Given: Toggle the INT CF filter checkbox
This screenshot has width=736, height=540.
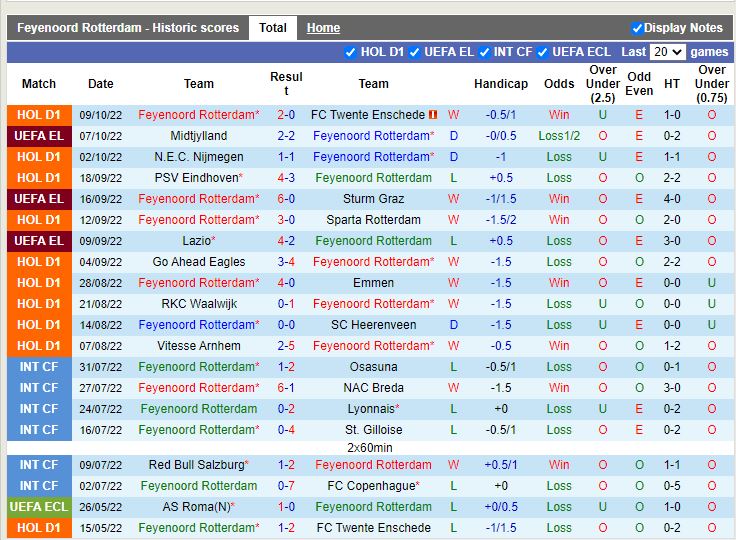Looking at the screenshot, I should (484, 52).
